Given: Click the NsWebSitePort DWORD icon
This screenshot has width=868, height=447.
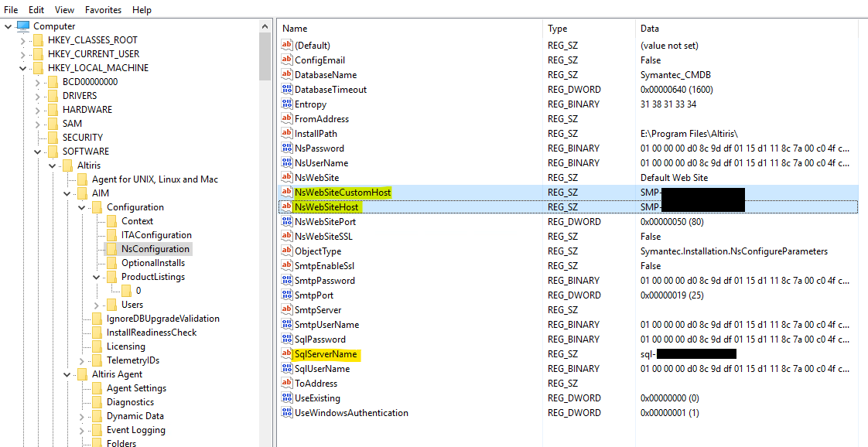Looking at the screenshot, I should pos(287,222).
